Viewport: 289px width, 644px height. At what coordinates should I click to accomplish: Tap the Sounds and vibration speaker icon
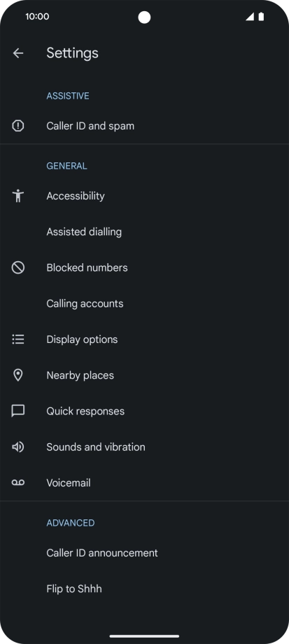(x=18, y=447)
